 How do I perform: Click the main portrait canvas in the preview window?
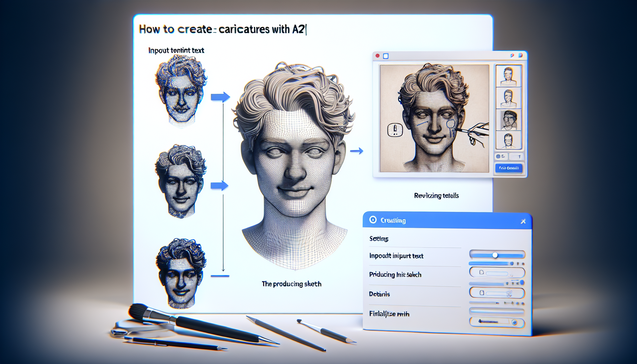[434, 118]
